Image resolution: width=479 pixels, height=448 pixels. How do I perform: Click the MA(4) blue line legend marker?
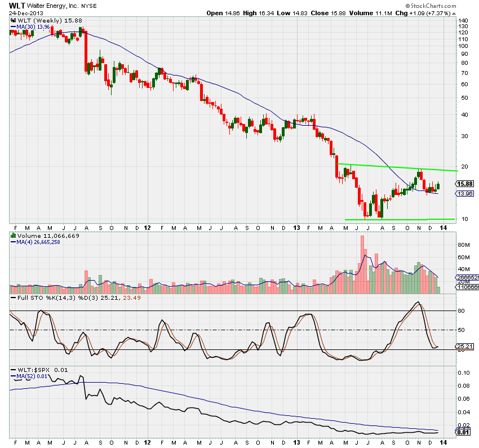tap(13, 242)
